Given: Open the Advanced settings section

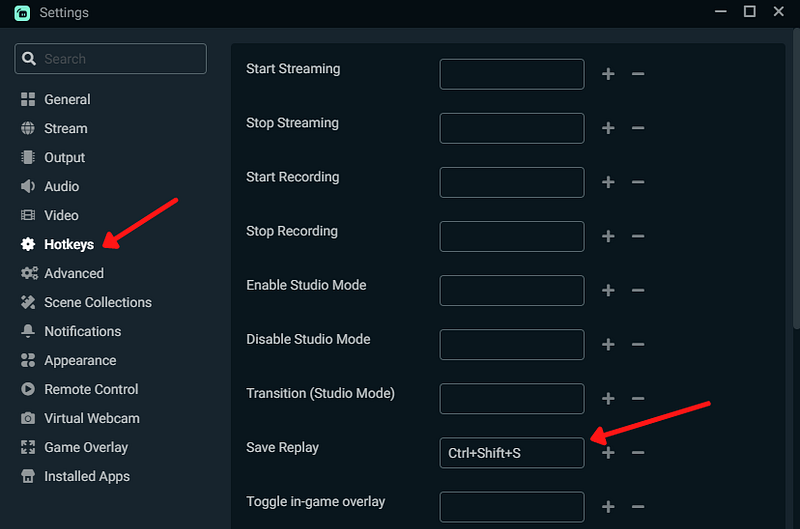Looking at the screenshot, I should (x=73, y=274).
